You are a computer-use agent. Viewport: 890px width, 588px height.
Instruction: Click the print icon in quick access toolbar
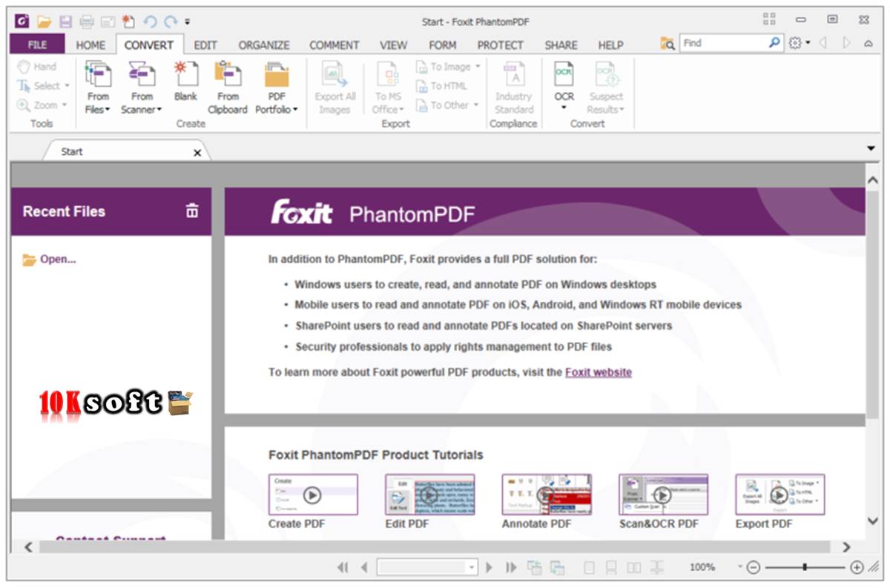point(87,22)
